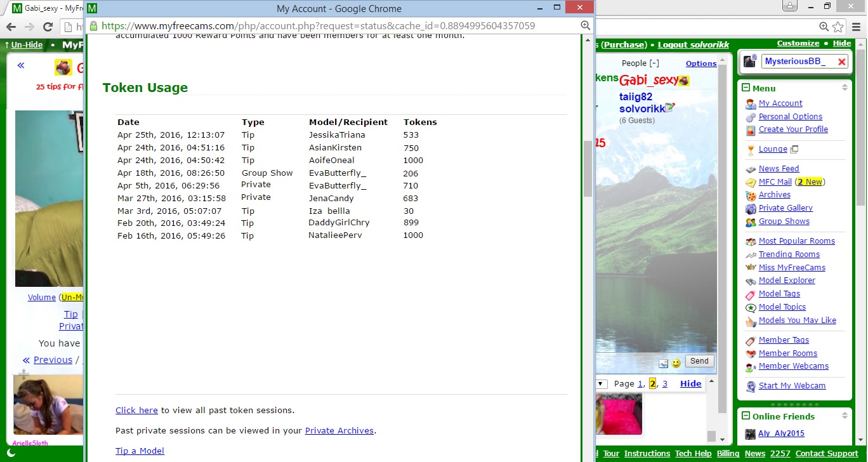Open the Chrome hamburger menu in main window
868x462 pixels.
point(856,27)
